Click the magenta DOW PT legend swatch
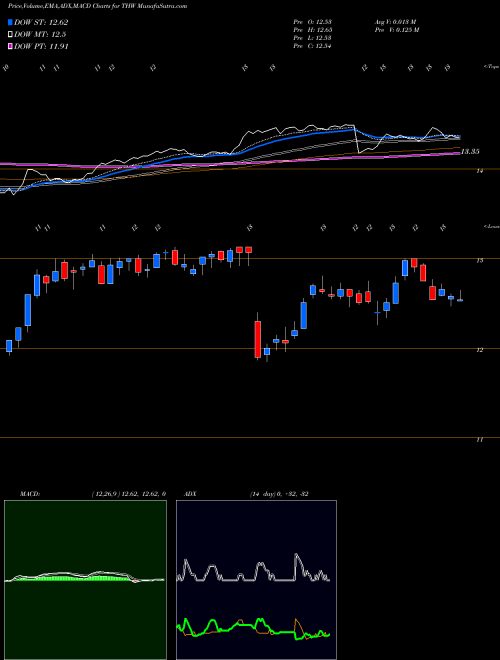500x660 pixels. [10, 46]
